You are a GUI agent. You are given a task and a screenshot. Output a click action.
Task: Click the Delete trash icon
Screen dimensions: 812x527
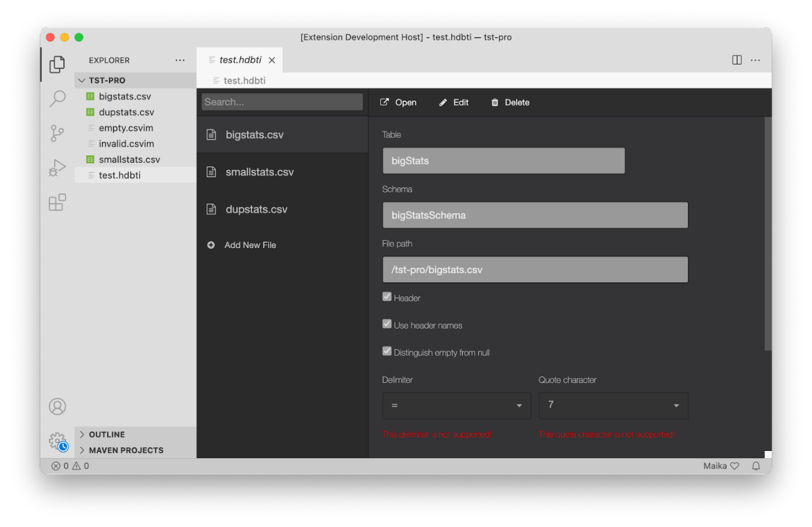point(495,102)
